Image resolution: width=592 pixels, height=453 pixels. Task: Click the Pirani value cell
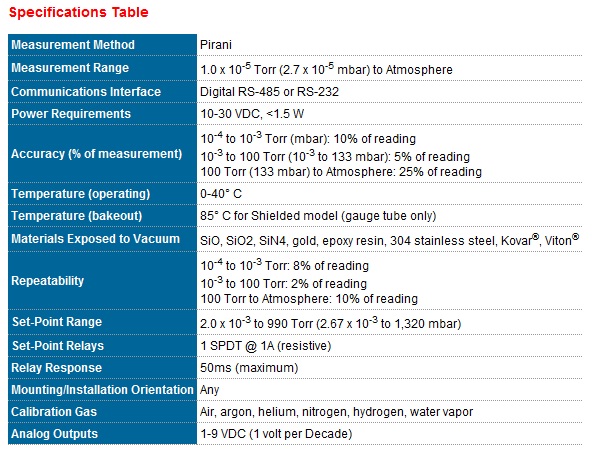click(x=216, y=45)
